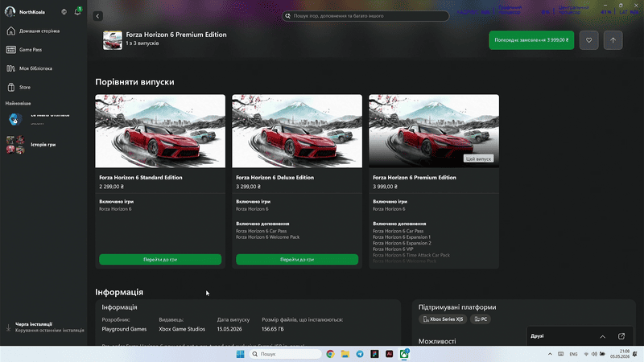Open the notifications bell
This screenshot has width=644, height=362.
coord(77,11)
